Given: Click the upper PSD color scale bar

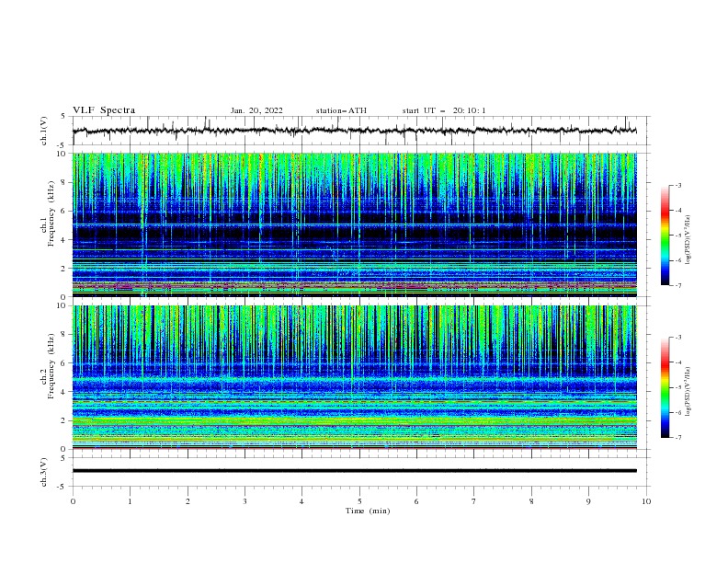Looking at the screenshot, I should (665, 236).
